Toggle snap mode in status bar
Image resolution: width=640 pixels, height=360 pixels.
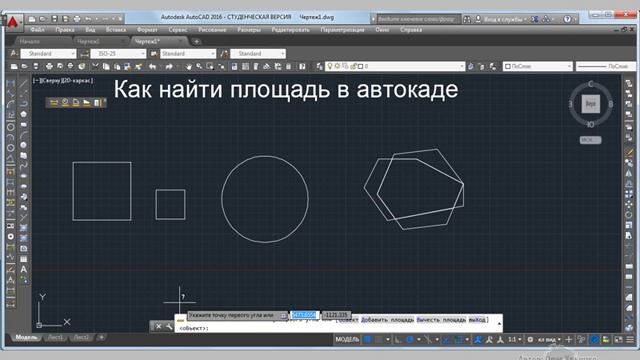pos(378,340)
